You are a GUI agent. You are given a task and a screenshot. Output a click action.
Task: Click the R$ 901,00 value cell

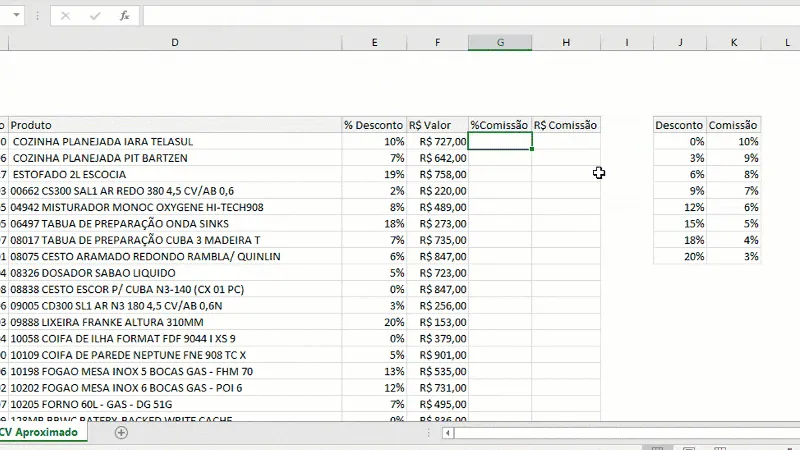(x=437, y=355)
